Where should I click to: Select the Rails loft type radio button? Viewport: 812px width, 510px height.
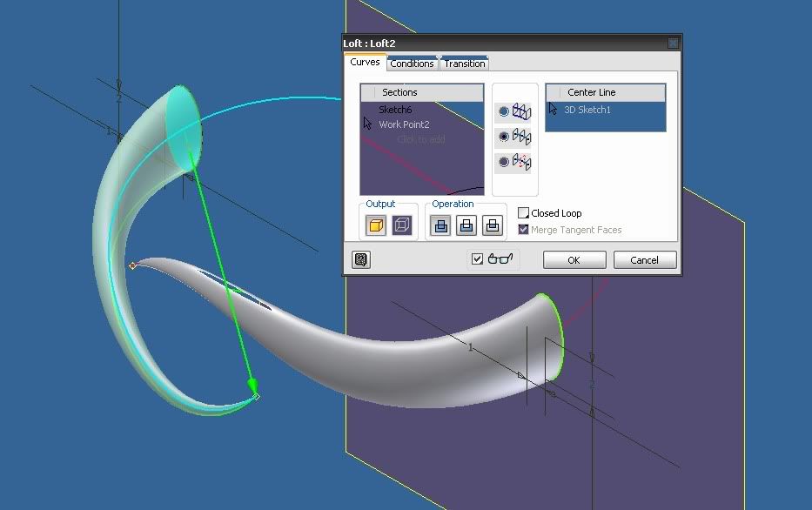(x=504, y=111)
